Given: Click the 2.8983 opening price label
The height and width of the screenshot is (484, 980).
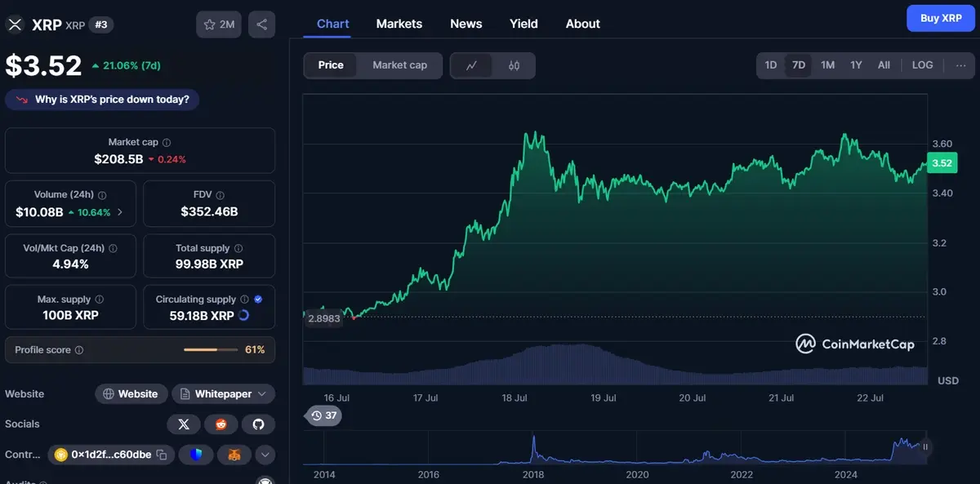Looking at the screenshot, I should coord(323,319).
